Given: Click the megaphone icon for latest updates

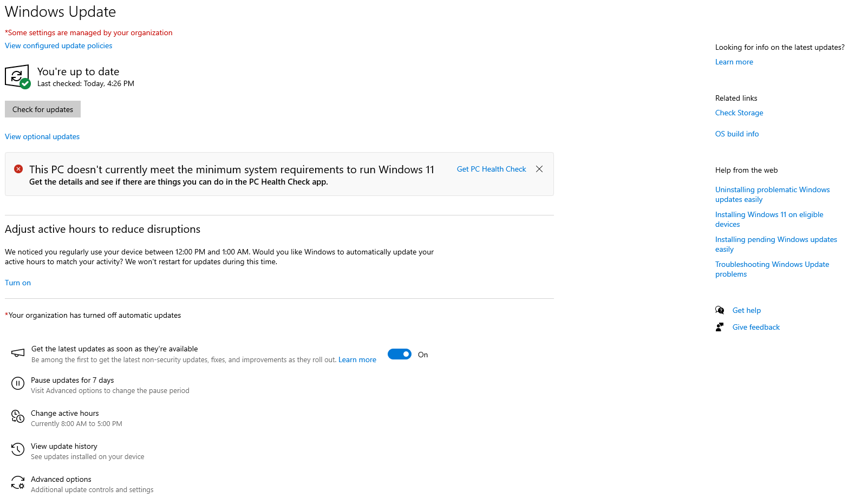Looking at the screenshot, I should [x=18, y=353].
